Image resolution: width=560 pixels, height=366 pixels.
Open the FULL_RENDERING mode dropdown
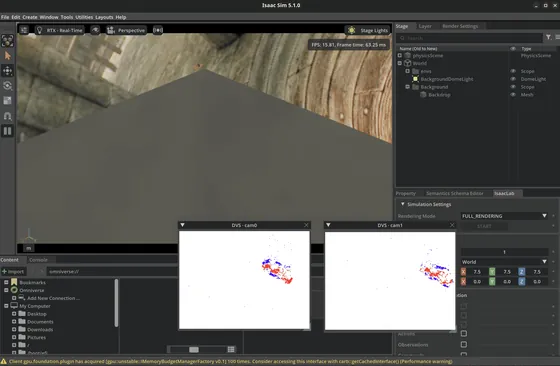(504, 216)
